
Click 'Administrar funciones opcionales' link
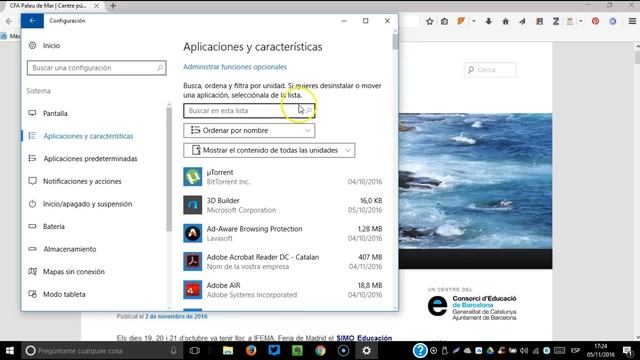point(235,67)
